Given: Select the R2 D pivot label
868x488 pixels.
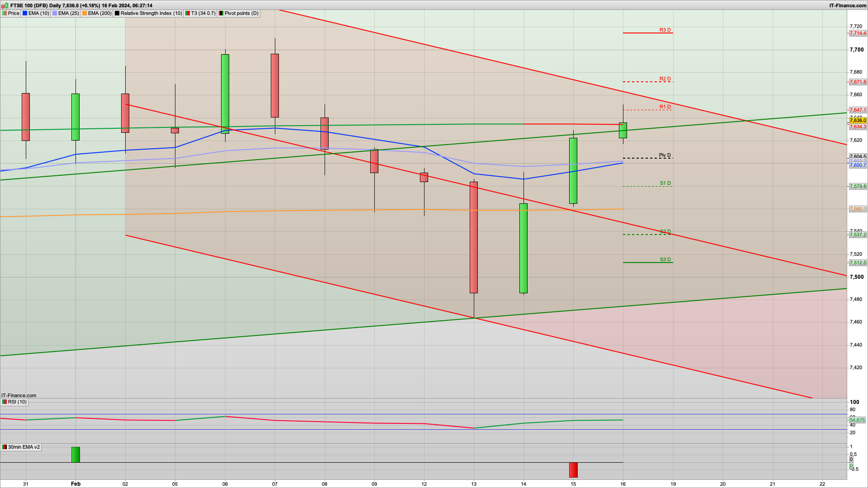Looking at the screenshot, I should pos(665,79).
